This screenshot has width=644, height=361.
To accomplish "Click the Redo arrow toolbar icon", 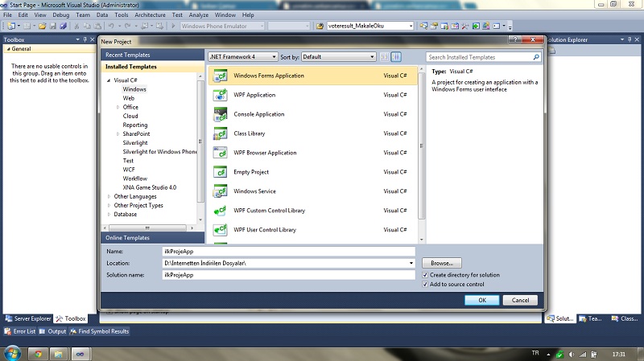I will pos(128,26).
